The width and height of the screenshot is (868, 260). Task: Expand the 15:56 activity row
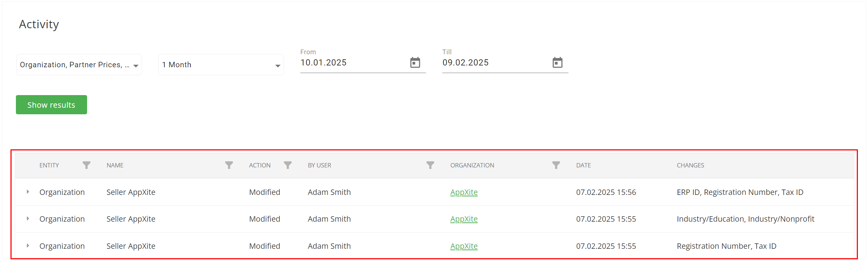[x=28, y=192]
